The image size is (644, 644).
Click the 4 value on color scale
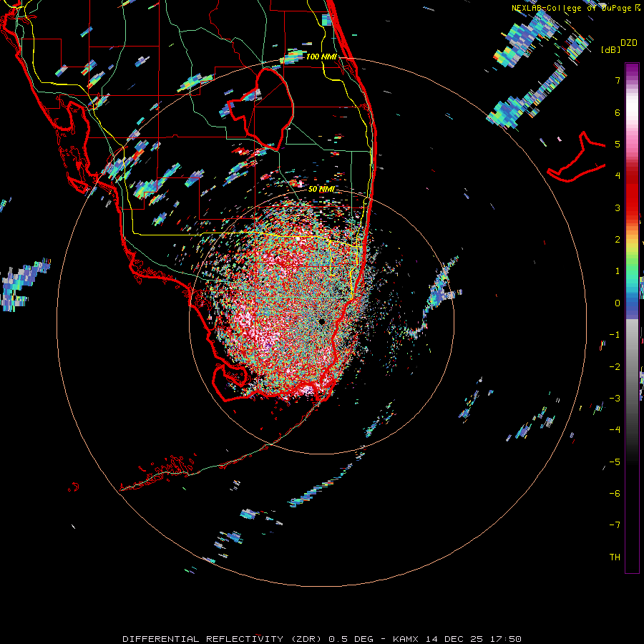[x=618, y=176]
